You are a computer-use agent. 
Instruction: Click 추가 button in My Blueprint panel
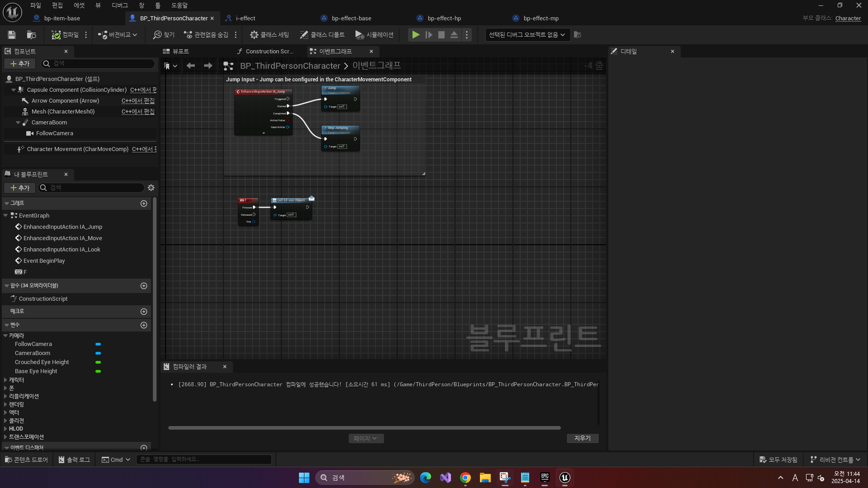coord(20,188)
